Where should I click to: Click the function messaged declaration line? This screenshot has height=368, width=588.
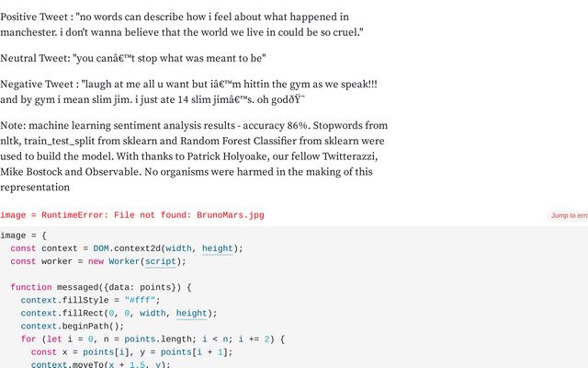(x=101, y=287)
